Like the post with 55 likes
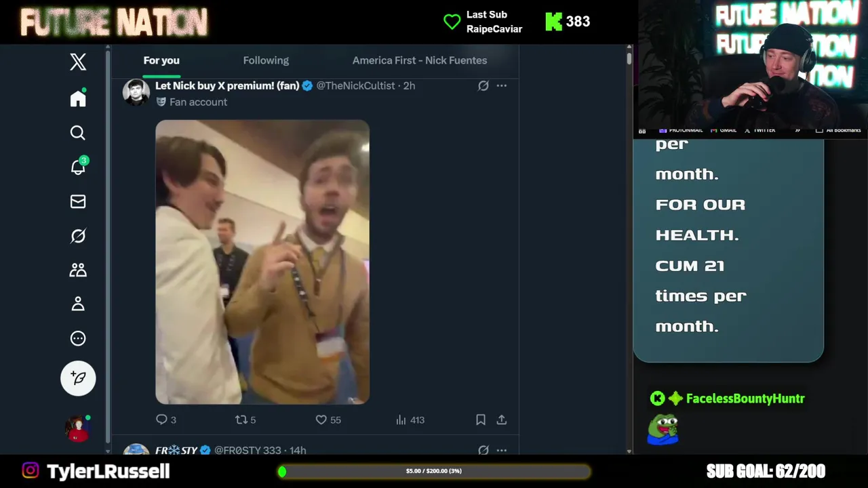The height and width of the screenshot is (488, 868). click(328, 420)
